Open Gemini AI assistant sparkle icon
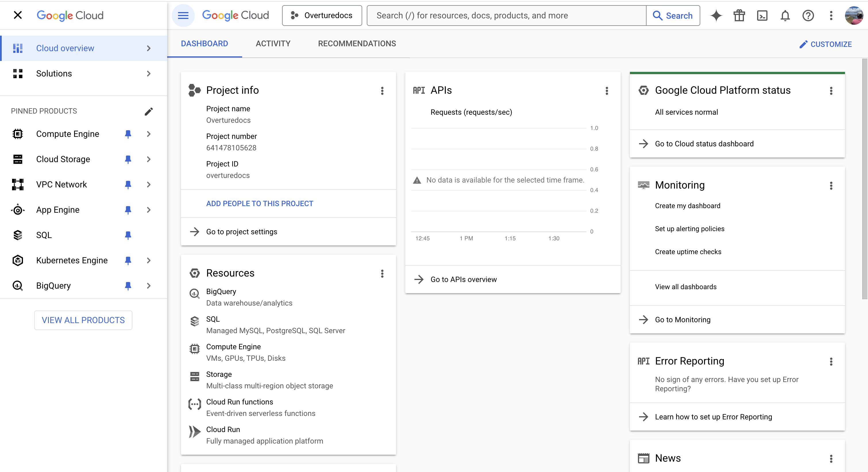868x472 pixels. [x=716, y=16]
